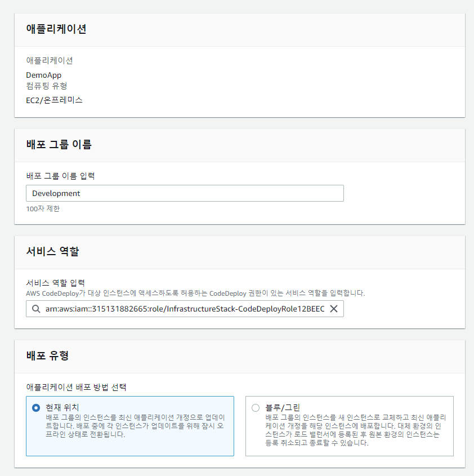The width and height of the screenshot is (474, 476).
Task: Click the service role ARN input field
Action: pyautogui.click(x=185, y=309)
